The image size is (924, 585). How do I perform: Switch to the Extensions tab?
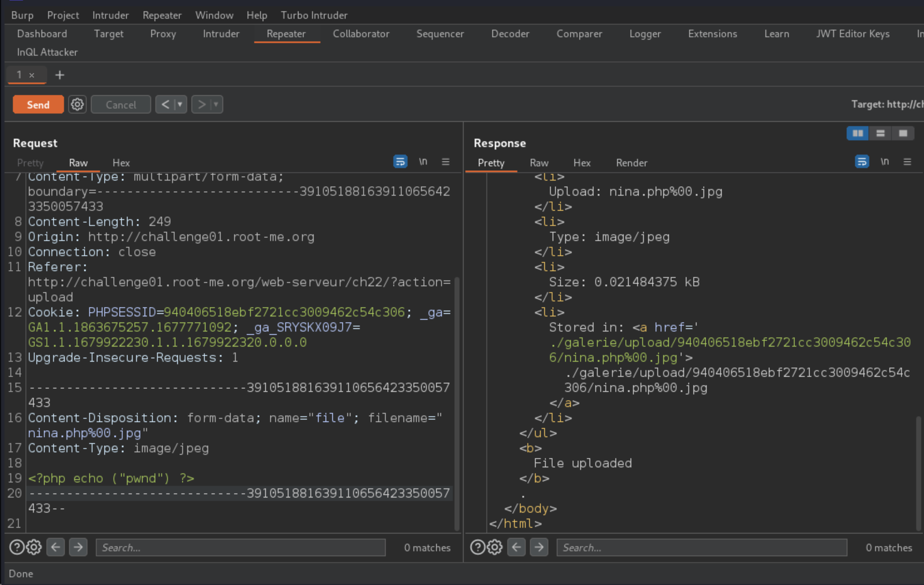[713, 34]
